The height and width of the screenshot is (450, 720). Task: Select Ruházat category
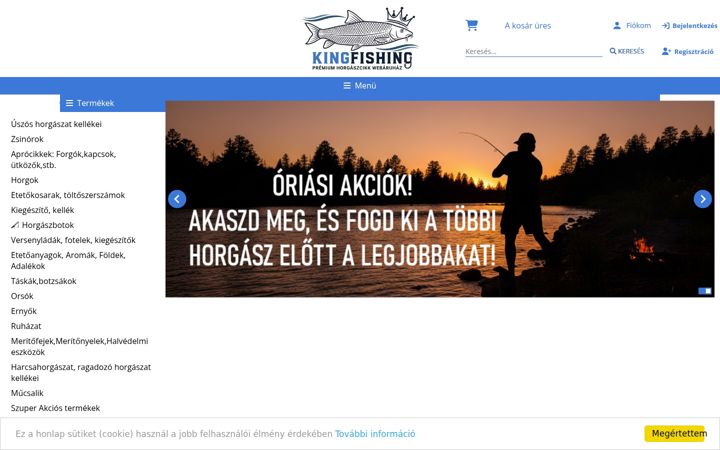click(x=26, y=326)
